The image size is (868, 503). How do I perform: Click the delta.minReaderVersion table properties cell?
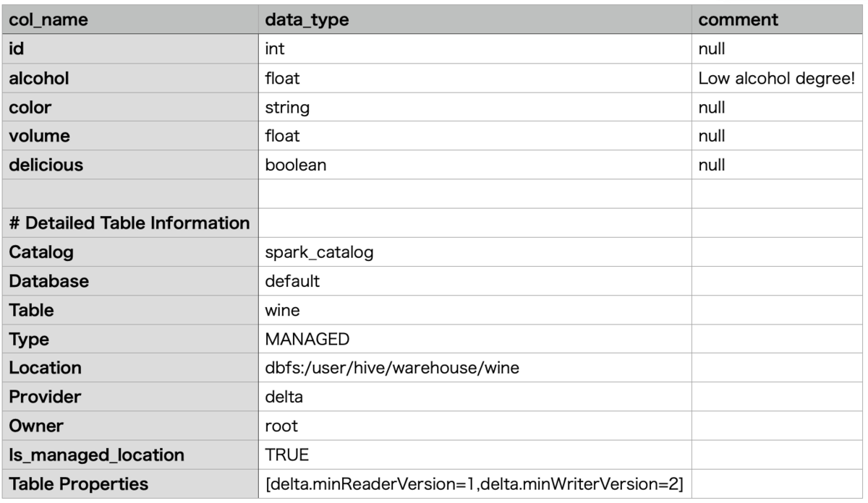(x=475, y=483)
